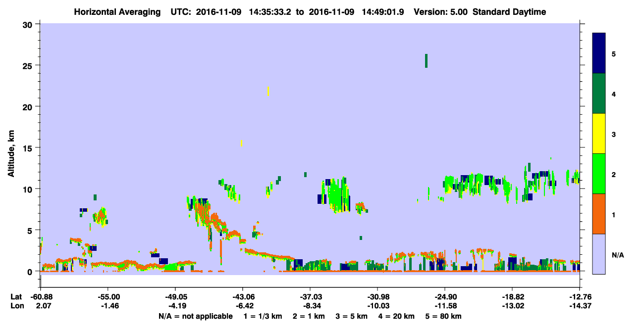Click latitude value -18.82

[x=512, y=297]
